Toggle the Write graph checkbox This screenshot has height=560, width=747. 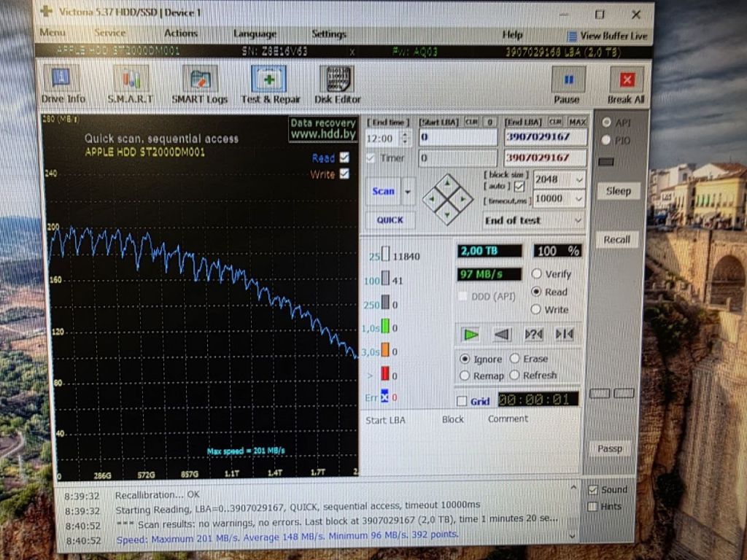[344, 174]
